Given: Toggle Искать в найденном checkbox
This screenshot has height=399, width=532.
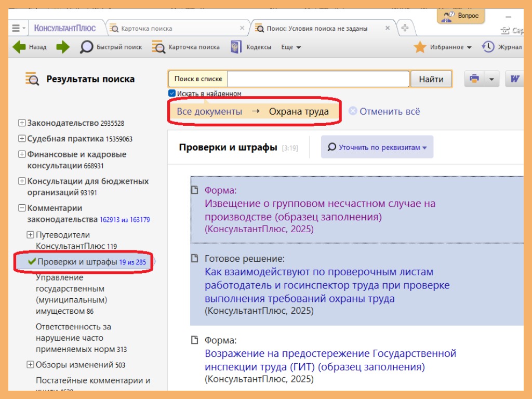Looking at the screenshot, I should click(x=172, y=94).
